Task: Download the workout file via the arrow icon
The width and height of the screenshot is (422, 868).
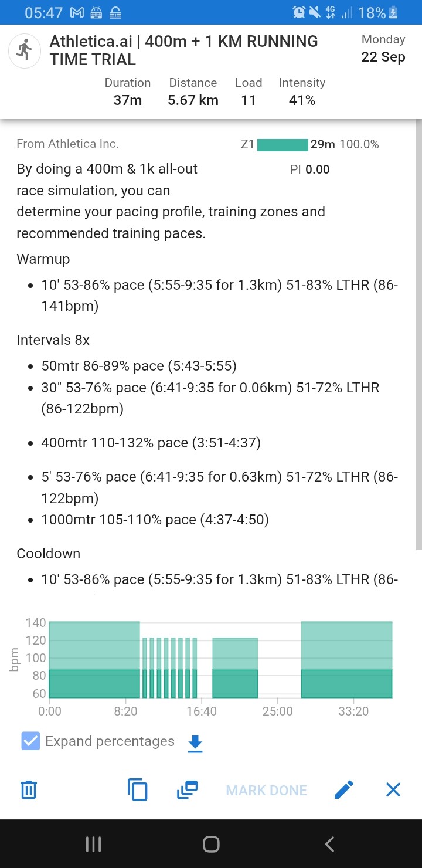Action: pos(195,744)
